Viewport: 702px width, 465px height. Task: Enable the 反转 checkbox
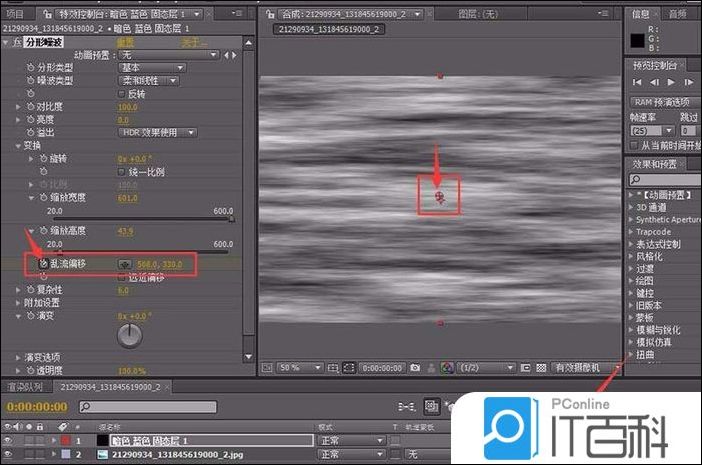121,94
